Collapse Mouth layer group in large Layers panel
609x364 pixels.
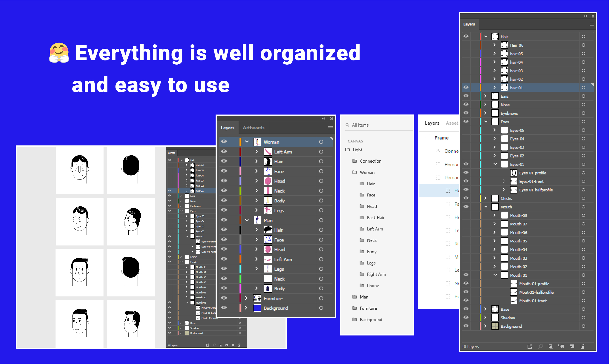486,207
